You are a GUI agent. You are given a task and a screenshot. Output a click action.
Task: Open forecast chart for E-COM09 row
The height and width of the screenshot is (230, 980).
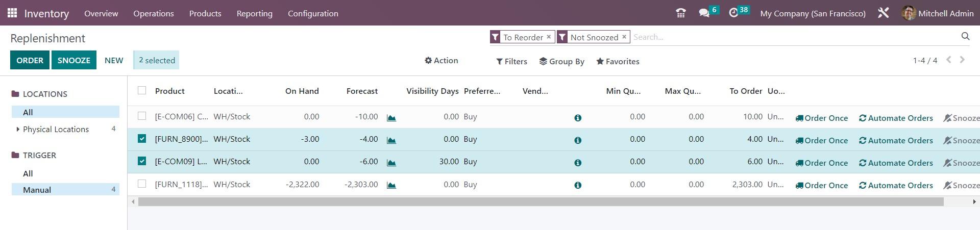[391, 163]
